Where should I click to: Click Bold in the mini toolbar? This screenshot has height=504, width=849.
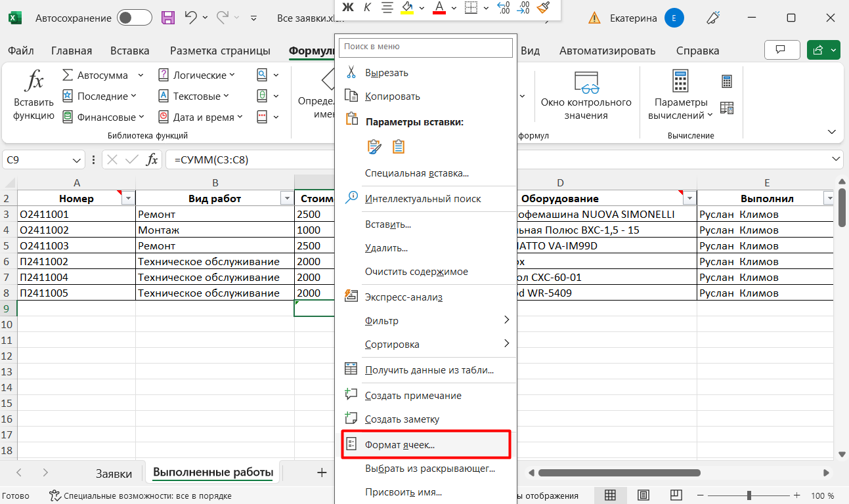(x=347, y=8)
